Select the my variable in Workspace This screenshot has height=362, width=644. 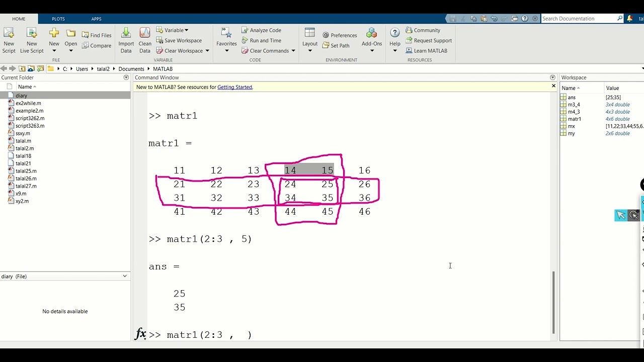[x=571, y=133]
